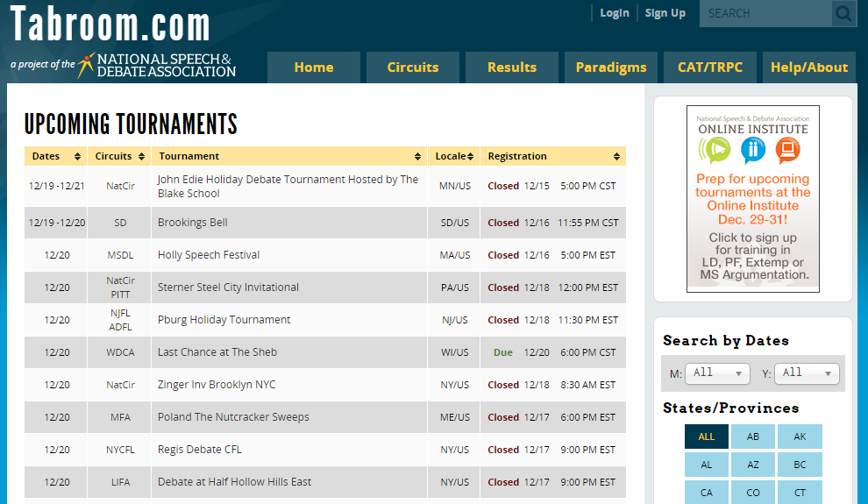Open the Results navigation menu
This screenshot has width=868, height=504.
pos(511,67)
